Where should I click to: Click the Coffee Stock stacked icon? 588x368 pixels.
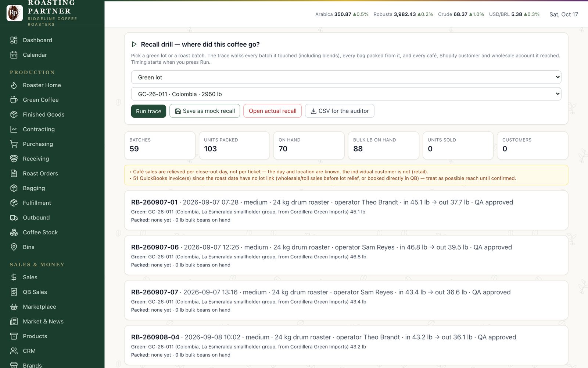coord(14,232)
